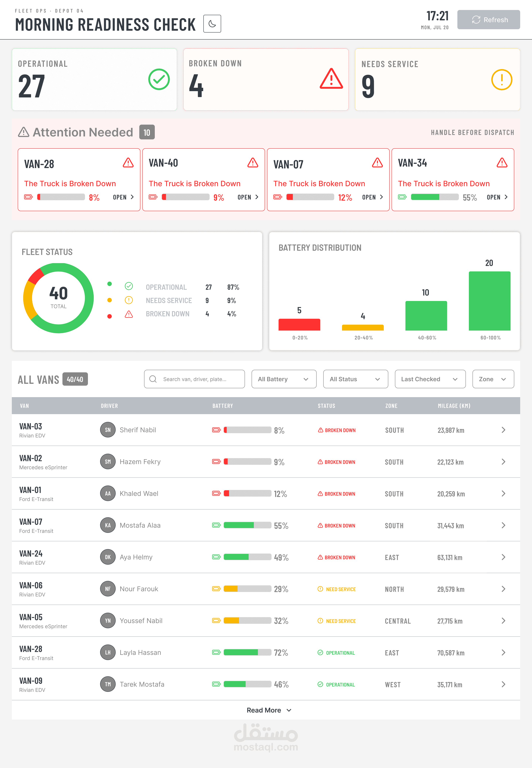This screenshot has width=532, height=768.
Task: Click the OPERATIONAL status in the VAN-28 row
Action: [336, 653]
